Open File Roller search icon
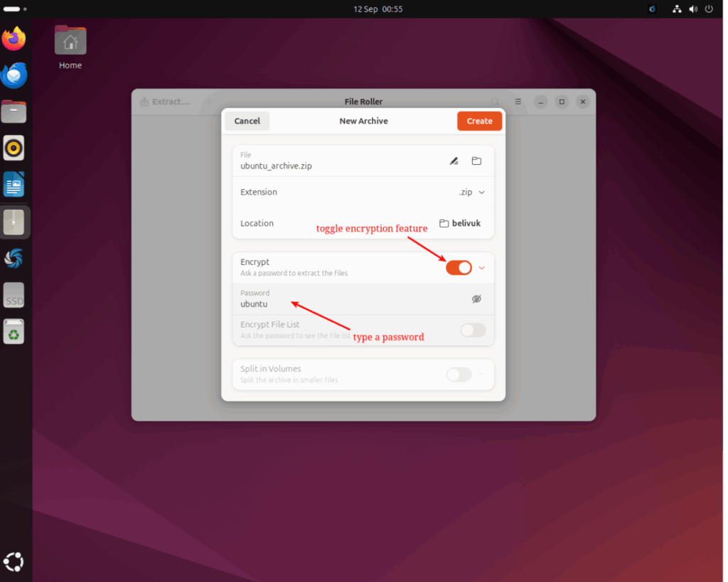The image size is (728, 582). click(x=496, y=102)
